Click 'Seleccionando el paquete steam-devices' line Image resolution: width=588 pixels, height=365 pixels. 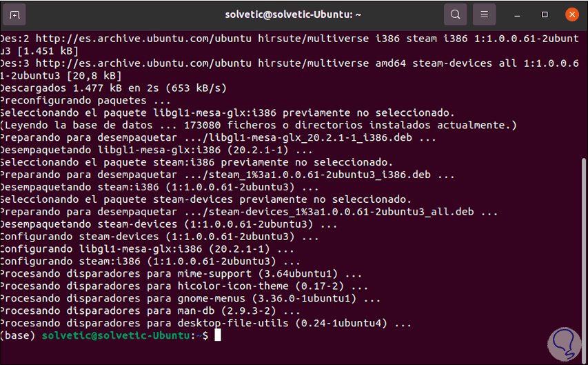click(x=206, y=199)
